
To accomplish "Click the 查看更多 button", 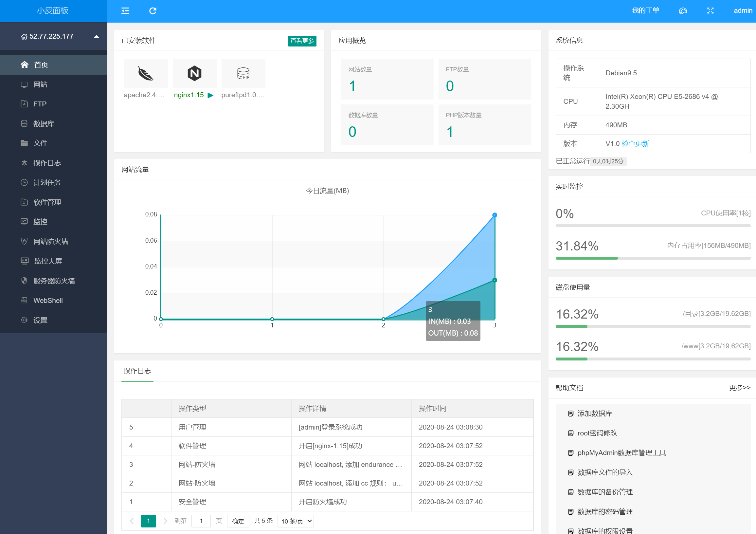I will 302,41.
